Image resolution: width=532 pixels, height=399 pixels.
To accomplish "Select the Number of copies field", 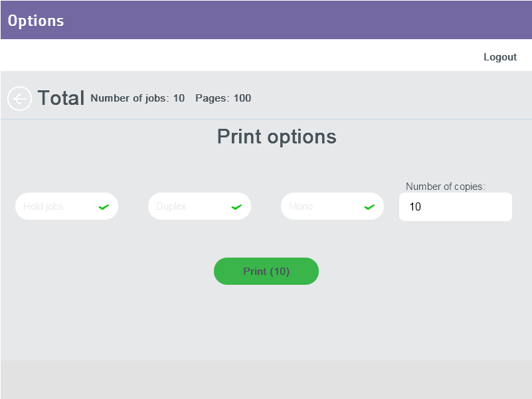I will pyautogui.click(x=456, y=206).
